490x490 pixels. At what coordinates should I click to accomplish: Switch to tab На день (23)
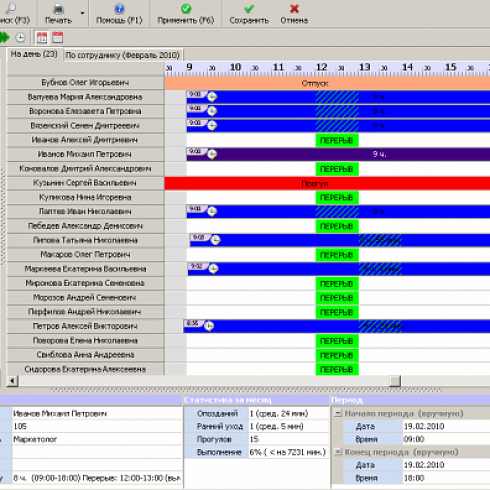(x=34, y=54)
